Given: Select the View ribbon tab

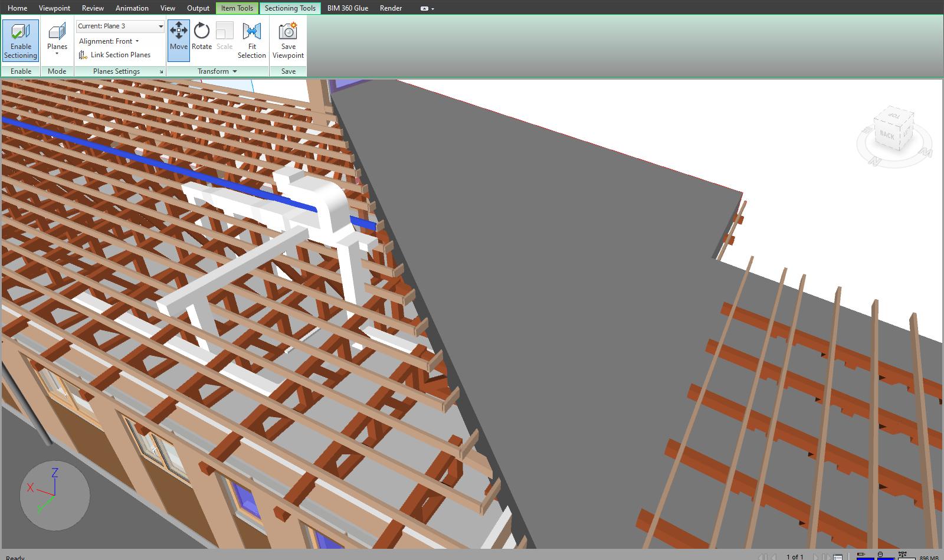Looking at the screenshot, I should coord(168,8).
